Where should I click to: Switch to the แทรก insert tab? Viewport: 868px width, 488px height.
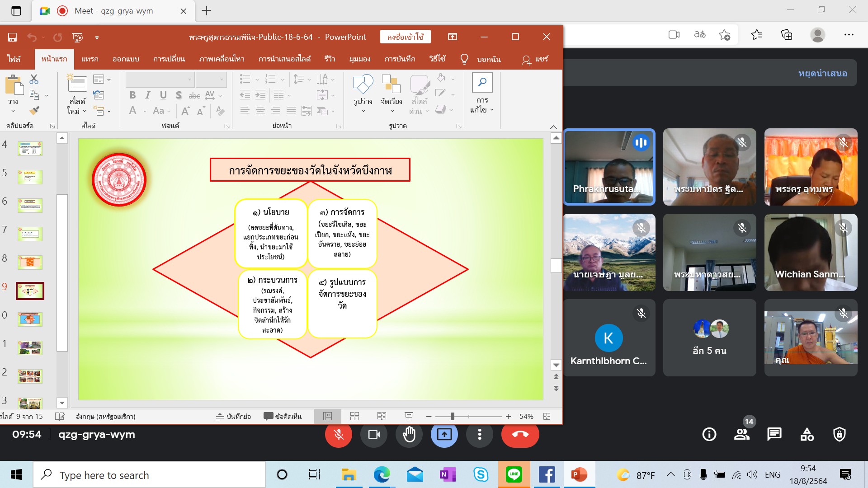click(90, 59)
